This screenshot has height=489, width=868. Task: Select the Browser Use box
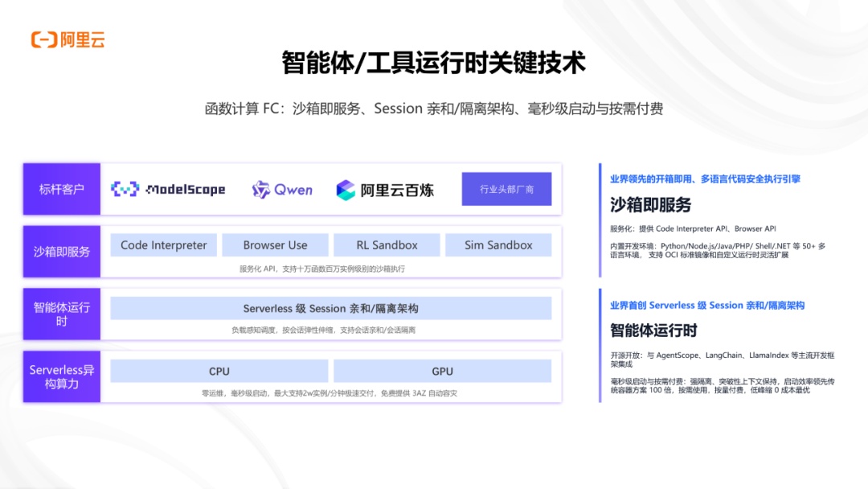pyautogui.click(x=275, y=244)
